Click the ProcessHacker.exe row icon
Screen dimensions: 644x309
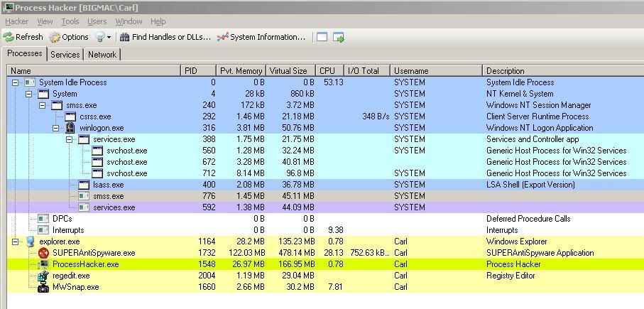(43, 264)
